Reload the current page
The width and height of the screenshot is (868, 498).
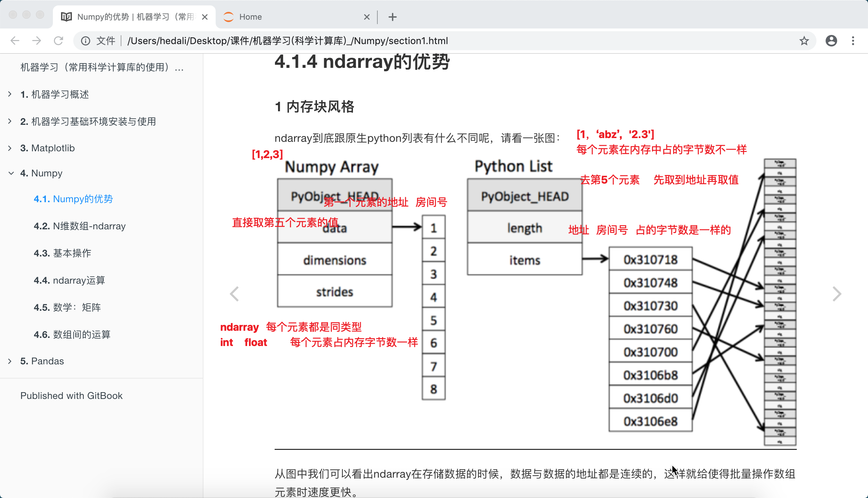58,41
